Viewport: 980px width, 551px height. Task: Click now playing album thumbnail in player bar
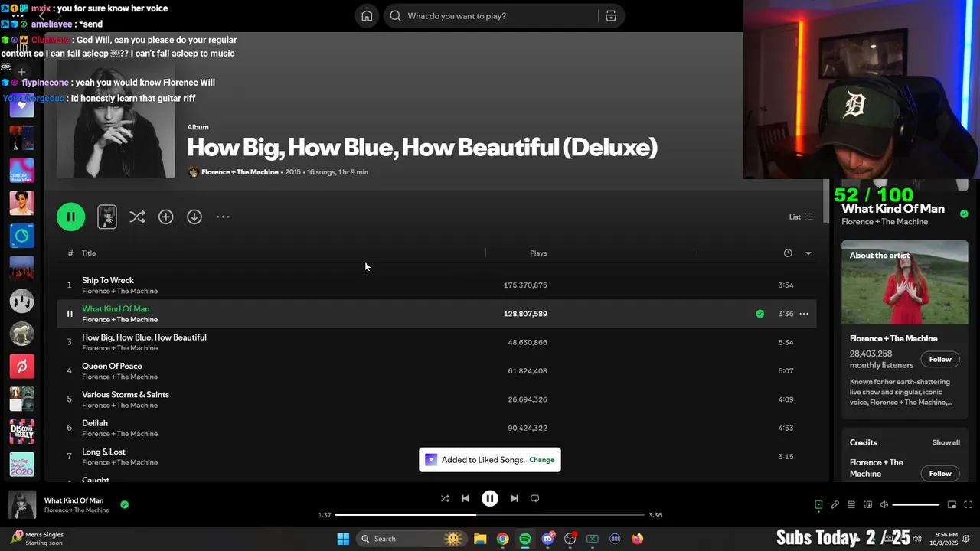pyautogui.click(x=21, y=505)
